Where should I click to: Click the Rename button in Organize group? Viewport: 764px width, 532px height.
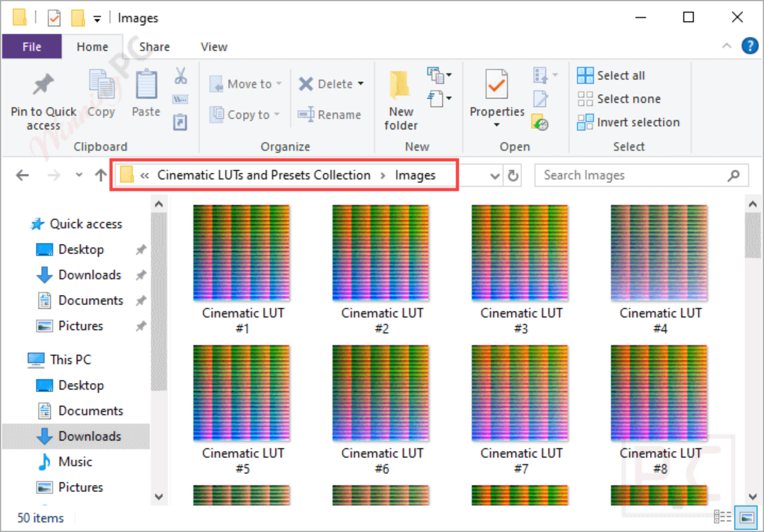point(329,115)
